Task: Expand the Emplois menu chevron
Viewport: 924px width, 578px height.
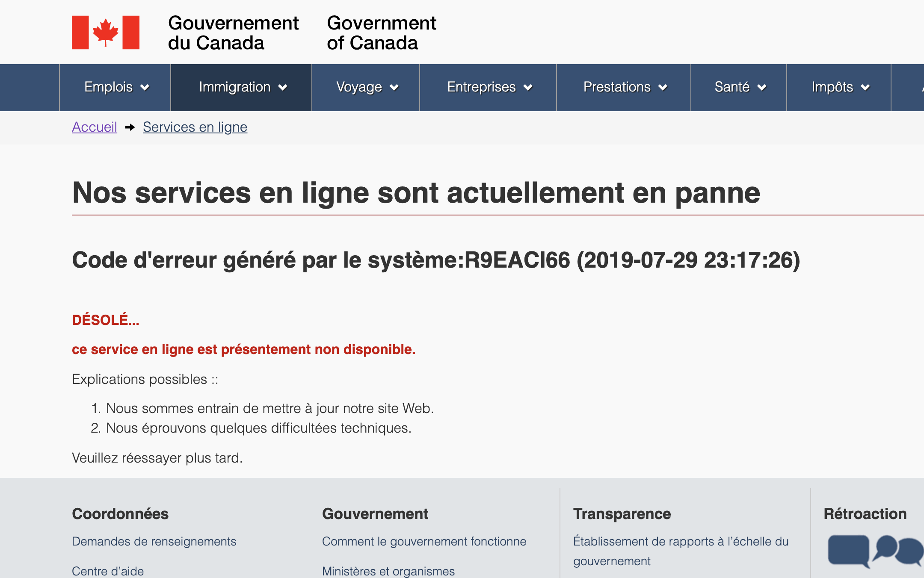Action: 145,88
